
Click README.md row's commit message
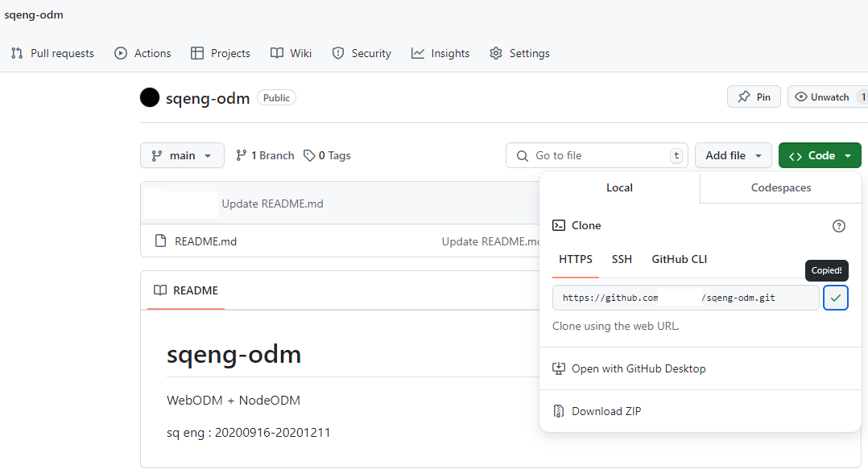point(490,241)
